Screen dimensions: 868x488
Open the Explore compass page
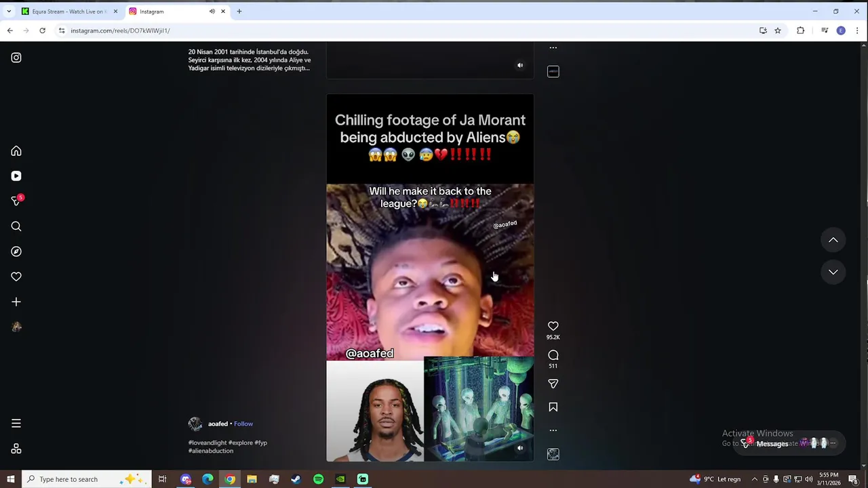pos(16,251)
